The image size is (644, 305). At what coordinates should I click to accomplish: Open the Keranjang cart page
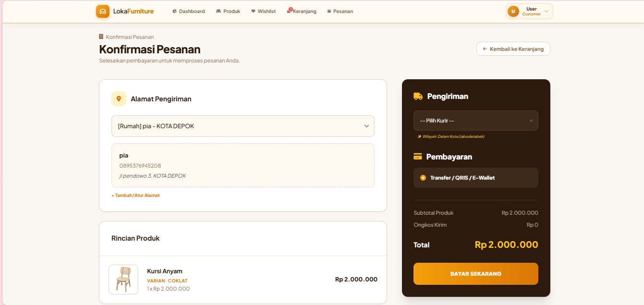click(302, 11)
